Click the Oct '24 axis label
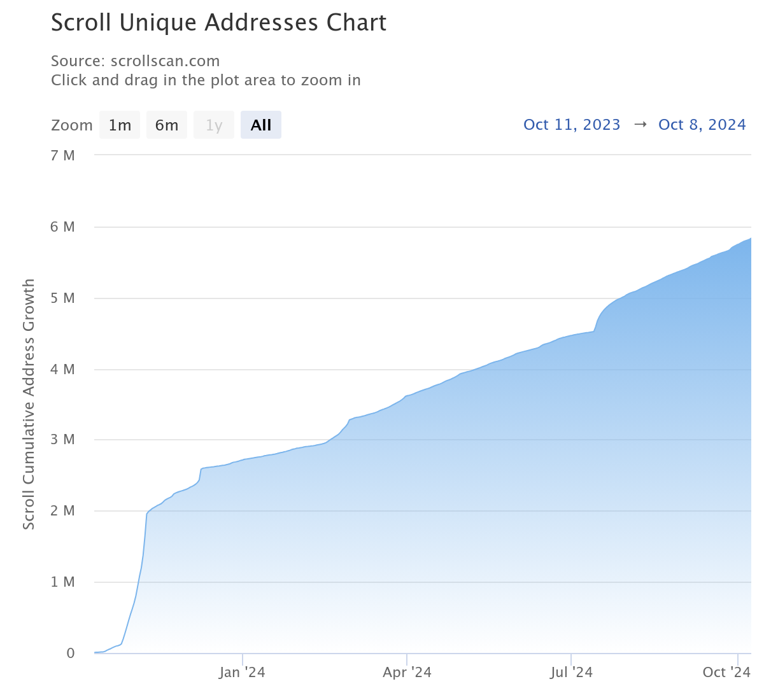The height and width of the screenshot is (700, 764). 726,672
